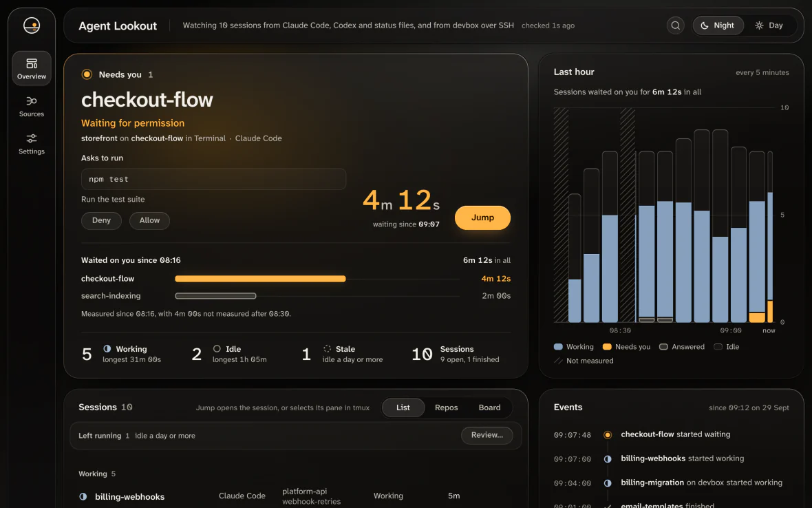Deny the npm test request

pos(102,220)
